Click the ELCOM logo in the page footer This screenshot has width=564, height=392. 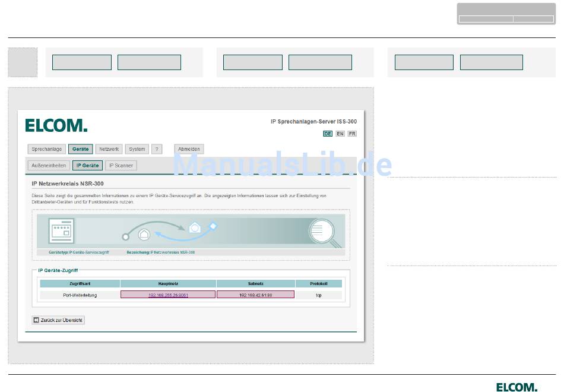517,387
